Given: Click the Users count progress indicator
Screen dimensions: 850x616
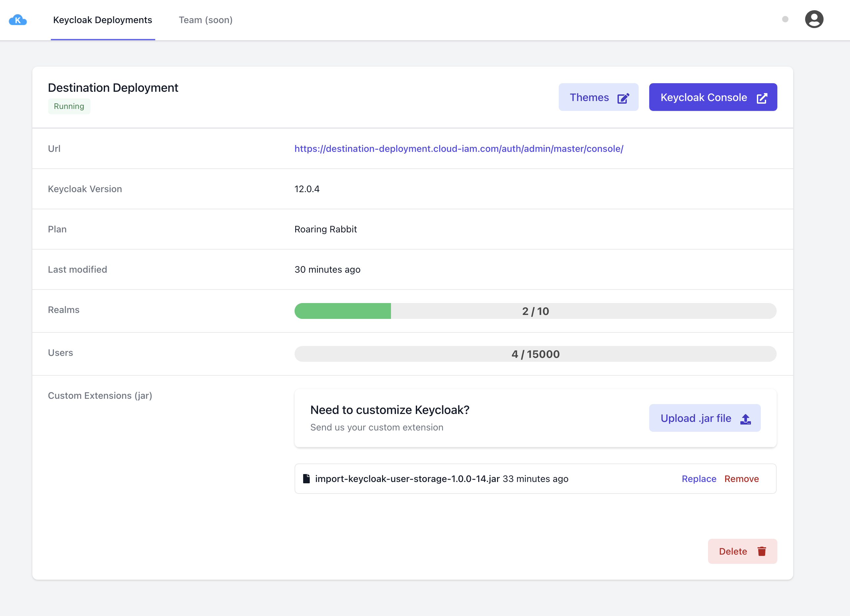Looking at the screenshot, I should (535, 354).
